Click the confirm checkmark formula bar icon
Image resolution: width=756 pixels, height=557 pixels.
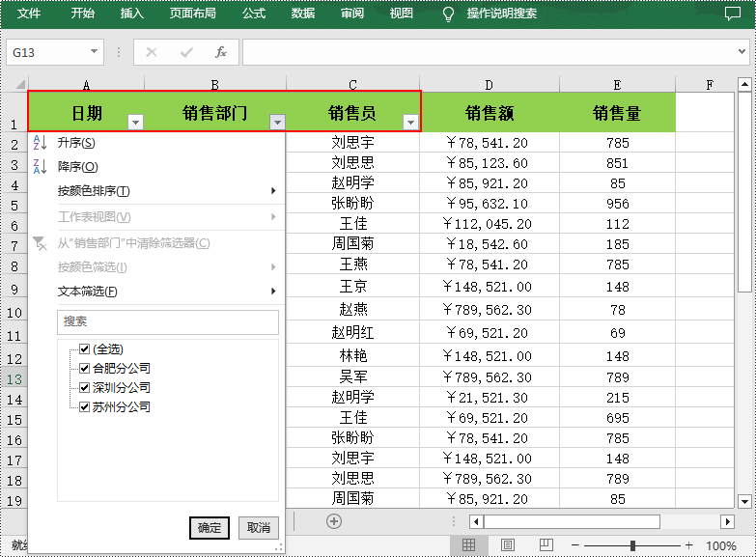click(186, 52)
